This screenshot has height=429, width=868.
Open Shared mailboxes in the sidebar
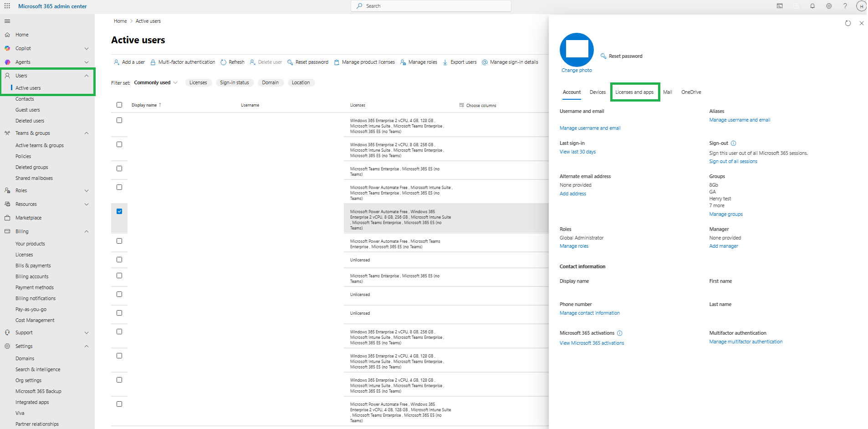coord(34,178)
